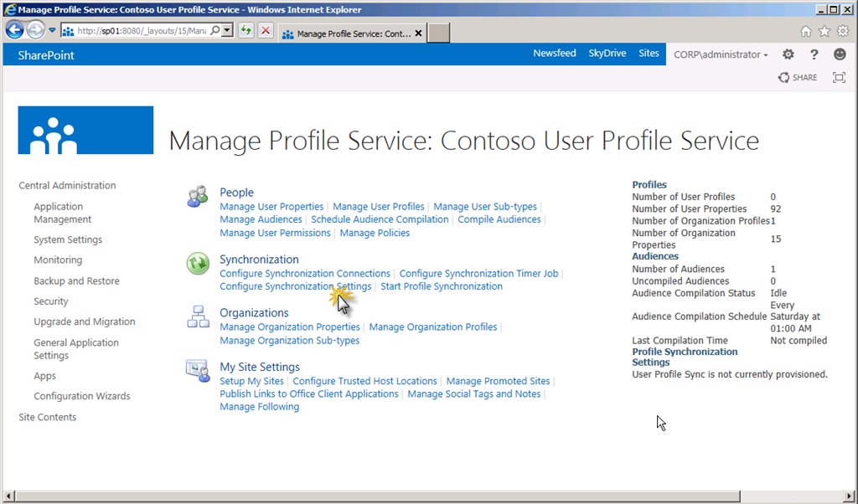858x504 pixels.
Task: Click the search magnifier in address bar
Action: (x=215, y=31)
